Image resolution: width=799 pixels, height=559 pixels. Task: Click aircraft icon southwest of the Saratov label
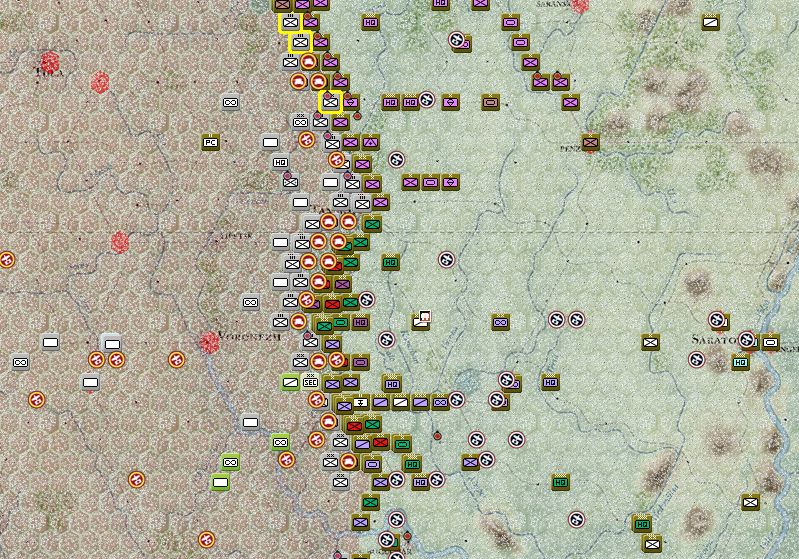(697, 359)
